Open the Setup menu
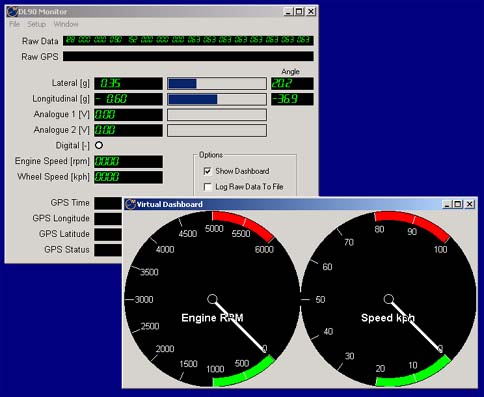This screenshot has width=484, height=397. pyautogui.click(x=36, y=24)
